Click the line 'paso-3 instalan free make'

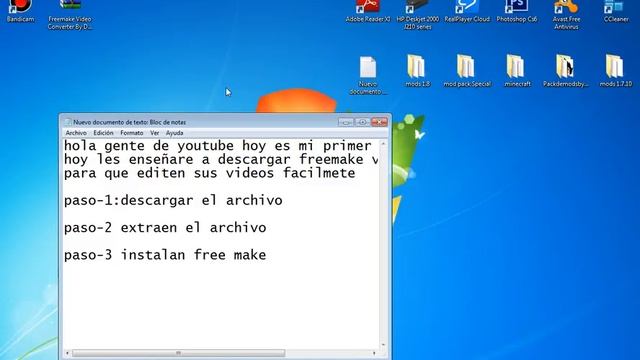[165, 255]
